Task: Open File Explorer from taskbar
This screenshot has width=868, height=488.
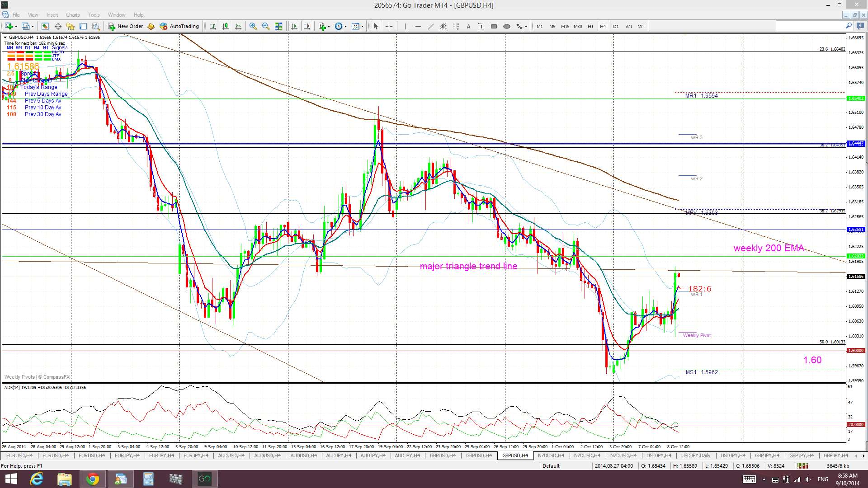Action: click(65, 479)
